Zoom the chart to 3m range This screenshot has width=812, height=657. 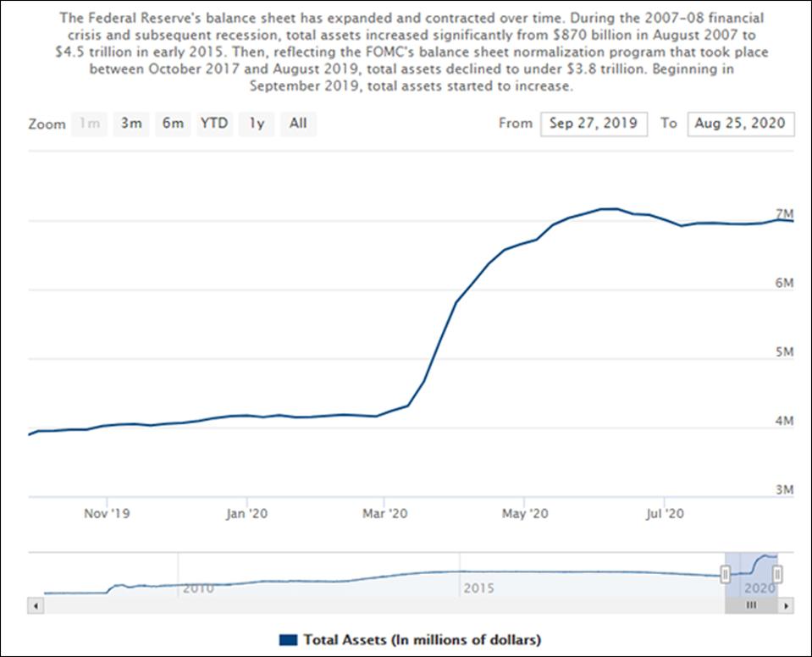click(x=130, y=124)
